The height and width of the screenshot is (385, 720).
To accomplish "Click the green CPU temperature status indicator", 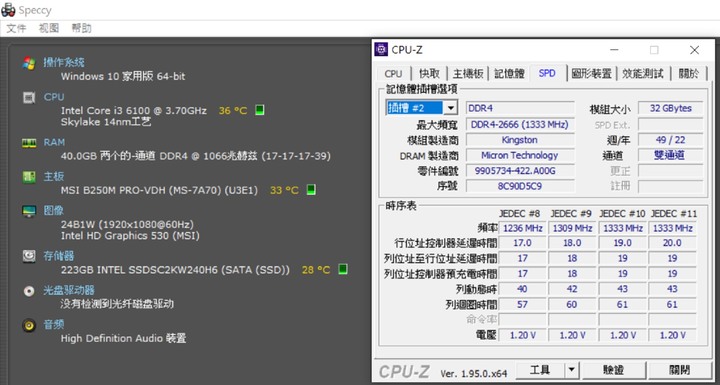I will (x=259, y=110).
